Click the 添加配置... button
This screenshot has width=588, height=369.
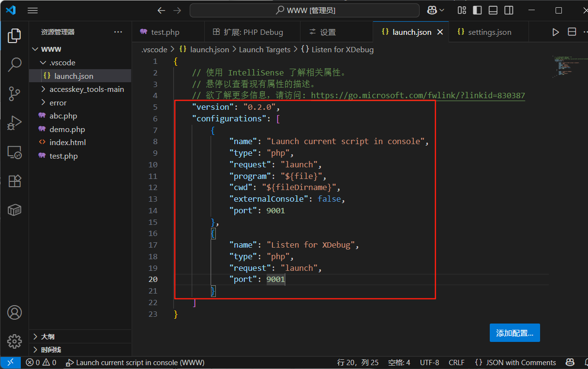click(x=515, y=333)
